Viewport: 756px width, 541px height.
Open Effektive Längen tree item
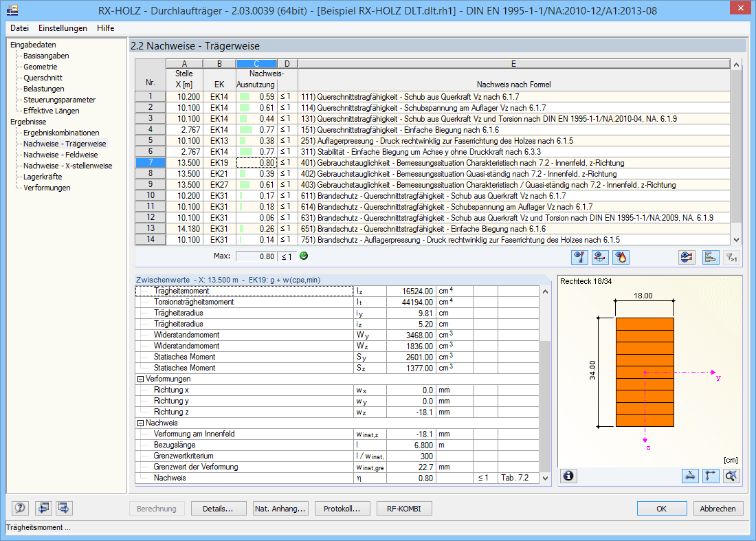pyautogui.click(x=51, y=111)
